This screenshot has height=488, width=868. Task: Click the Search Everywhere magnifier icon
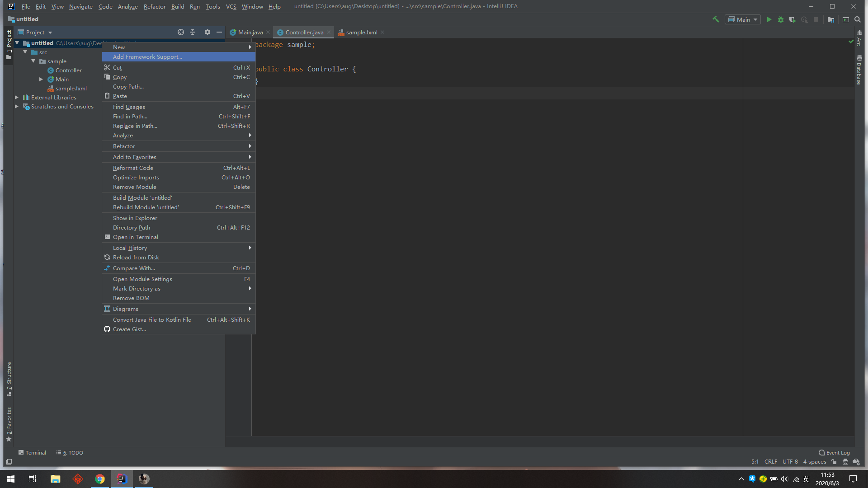[858, 19]
